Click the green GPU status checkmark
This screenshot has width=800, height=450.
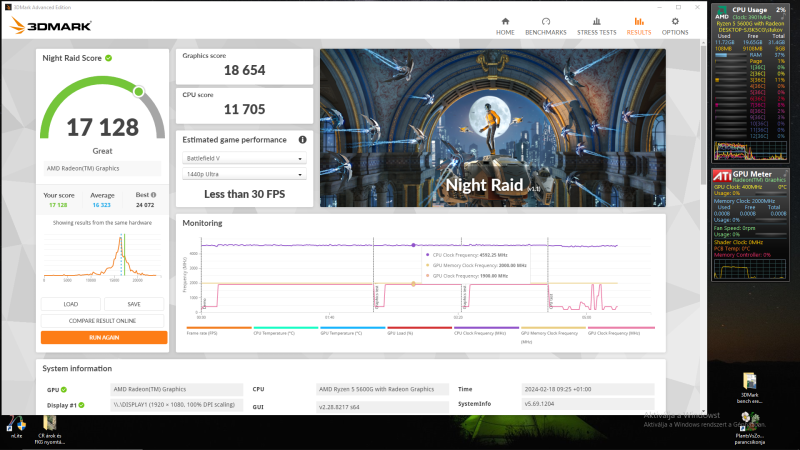(x=64, y=389)
